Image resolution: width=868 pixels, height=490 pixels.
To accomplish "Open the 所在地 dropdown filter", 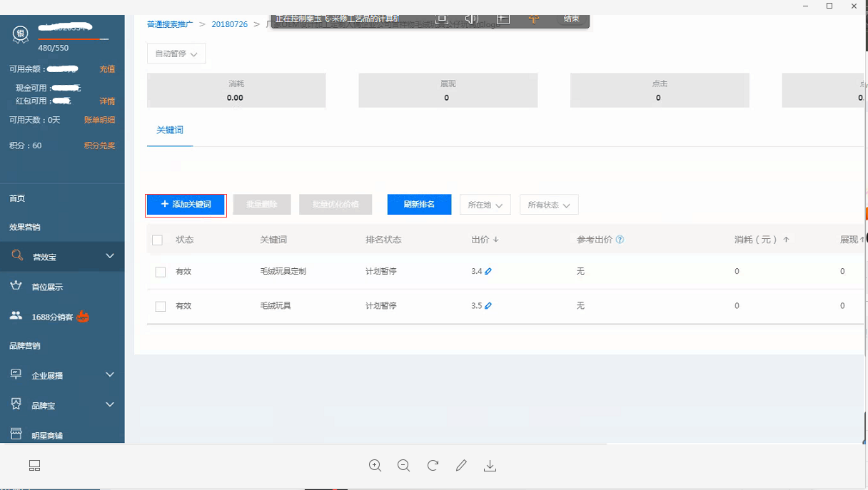I will click(485, 205).
